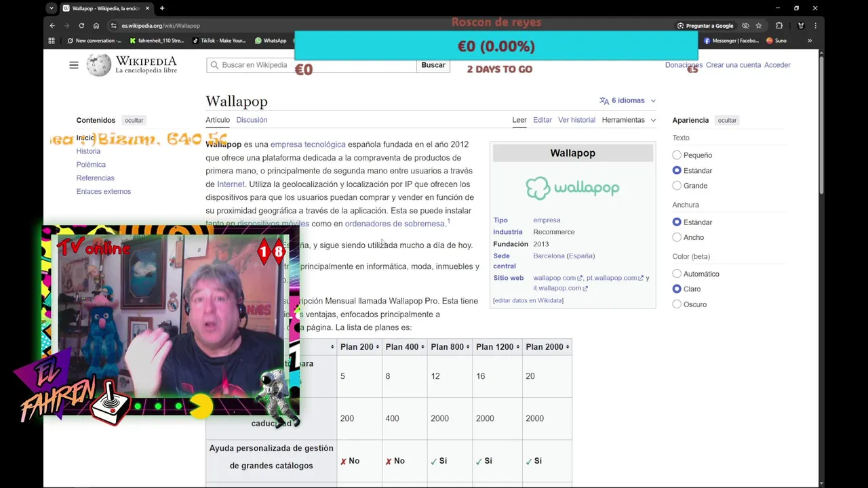Click the language translate icon beside 6 idiomas
This screenshot has width=868, height=488.
(x=604, y=100)
